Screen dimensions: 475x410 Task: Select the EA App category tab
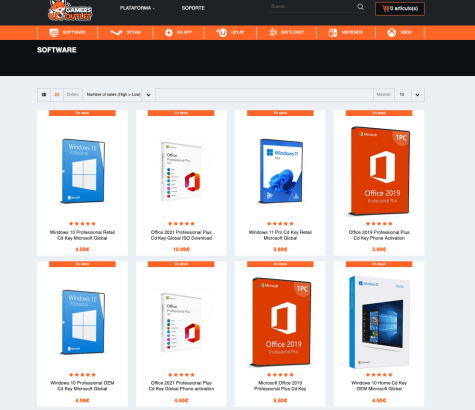point(178,32)
